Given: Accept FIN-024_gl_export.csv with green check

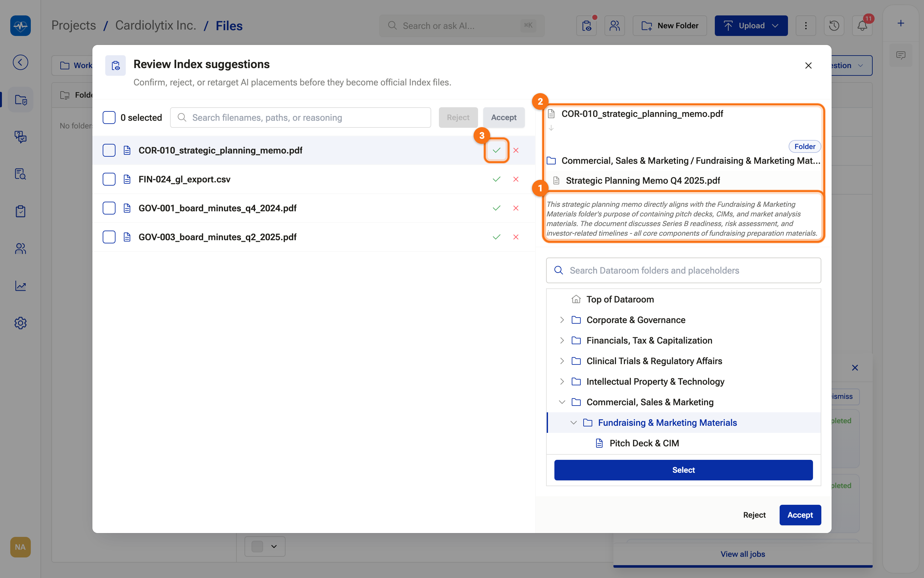Looking at the screenshot, I should pos(496,179).
